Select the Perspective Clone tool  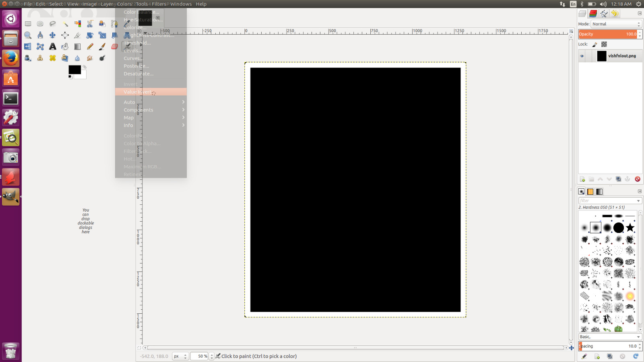point(65,58)
